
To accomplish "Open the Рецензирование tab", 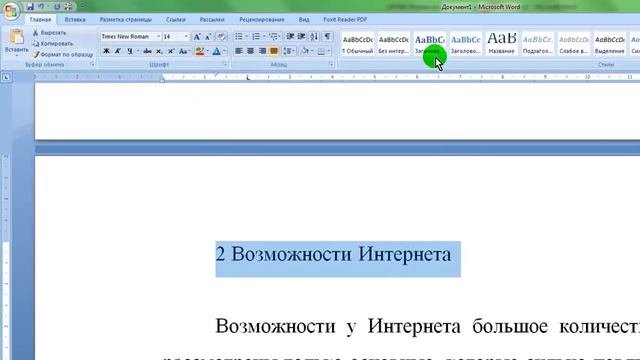I will coord(262,20).
